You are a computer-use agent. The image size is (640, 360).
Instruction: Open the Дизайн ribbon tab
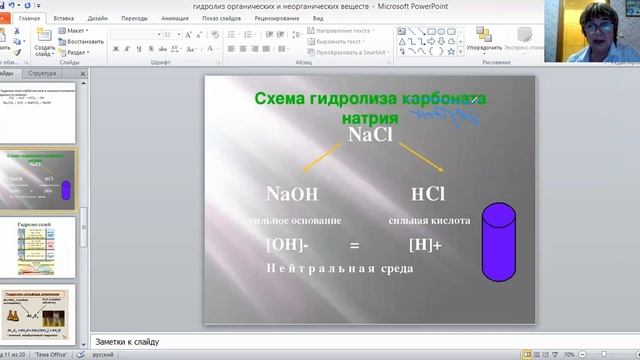98,18
